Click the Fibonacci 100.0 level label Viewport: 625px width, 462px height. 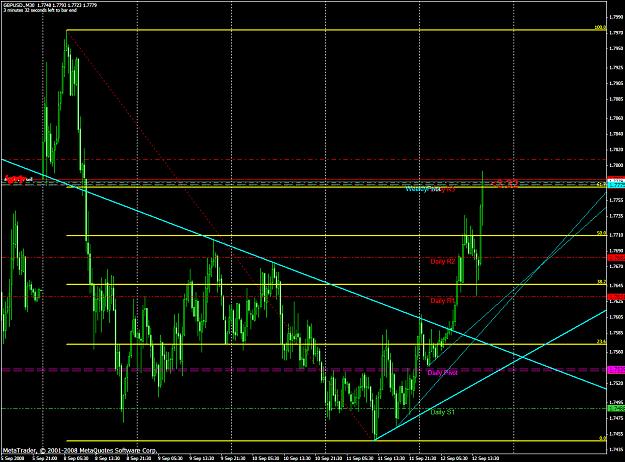[600, 28]
